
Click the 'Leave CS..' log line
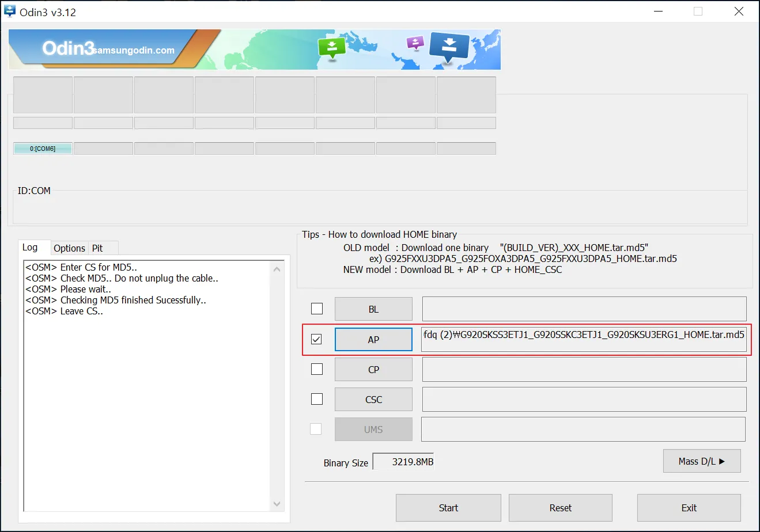coord(64,311)
